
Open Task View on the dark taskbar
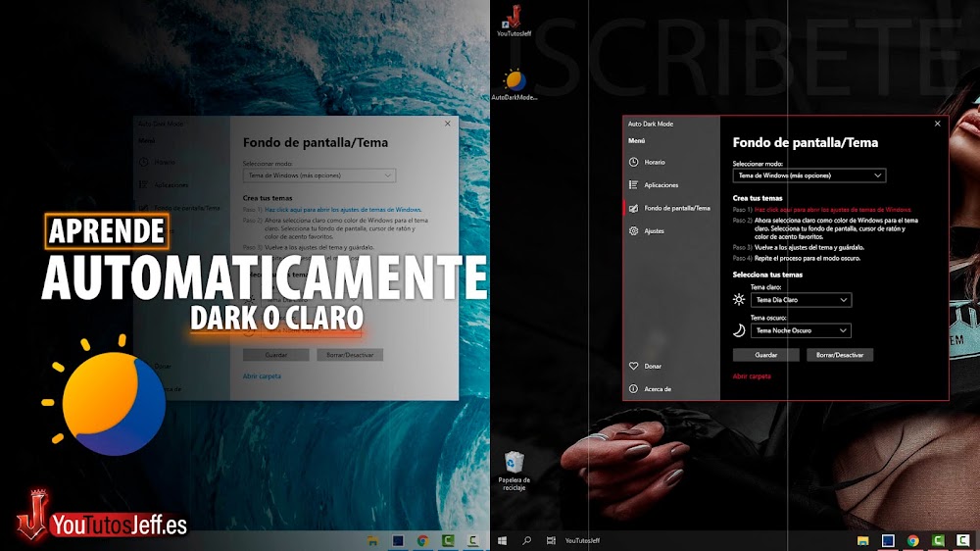pyautogui.click(x=551, y=540)
